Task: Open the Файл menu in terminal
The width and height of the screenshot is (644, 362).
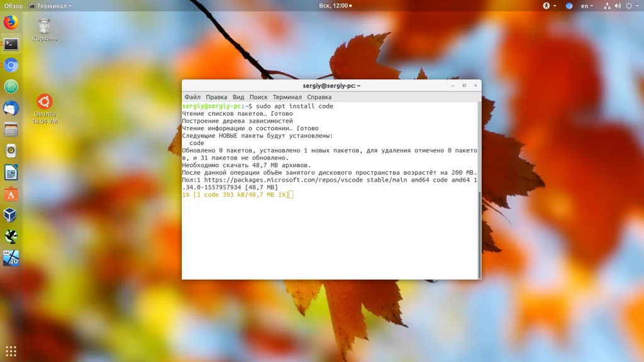Action: pyautogui.click(x=192, y=97)
